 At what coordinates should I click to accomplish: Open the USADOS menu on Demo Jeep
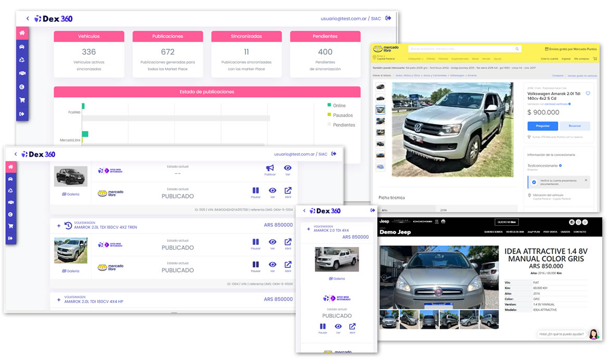point(565,232)
